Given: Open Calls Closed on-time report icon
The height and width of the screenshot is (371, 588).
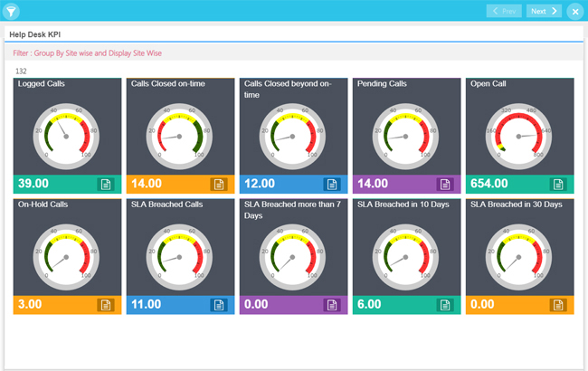Looking at the screenshot, I should pyautogui.click(x=219, y=185).
